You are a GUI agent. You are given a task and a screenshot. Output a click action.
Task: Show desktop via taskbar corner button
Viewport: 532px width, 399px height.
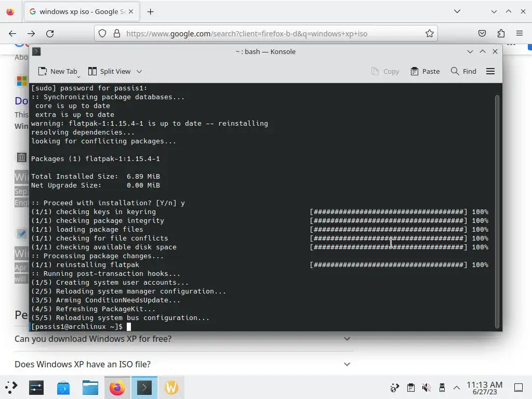pos(518,388)
